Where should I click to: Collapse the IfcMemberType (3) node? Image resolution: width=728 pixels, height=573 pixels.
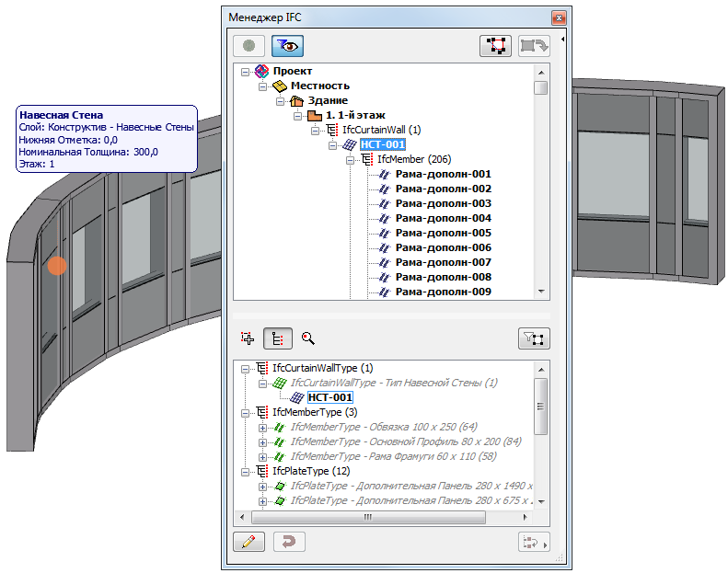pyautogui.click(x=245, y=413)
